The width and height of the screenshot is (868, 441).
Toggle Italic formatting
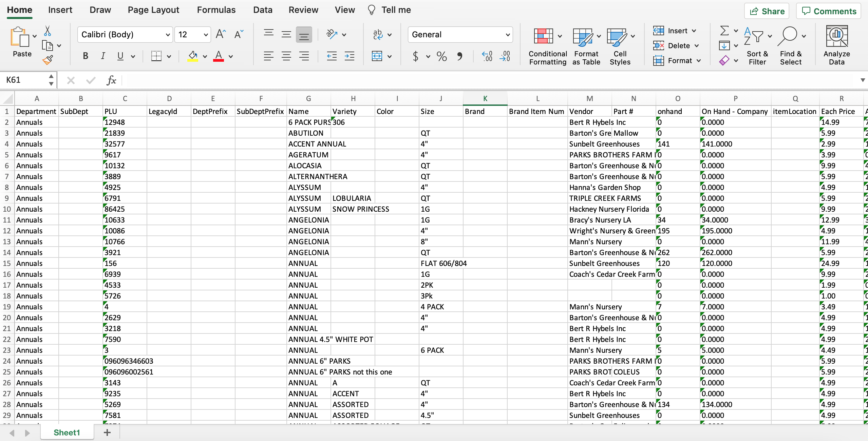(103, 56)
